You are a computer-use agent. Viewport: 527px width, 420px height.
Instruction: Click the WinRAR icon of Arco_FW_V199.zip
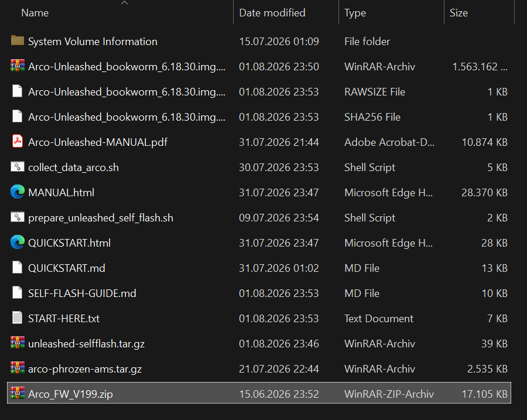pyautogui.click(x=18, y=393)
